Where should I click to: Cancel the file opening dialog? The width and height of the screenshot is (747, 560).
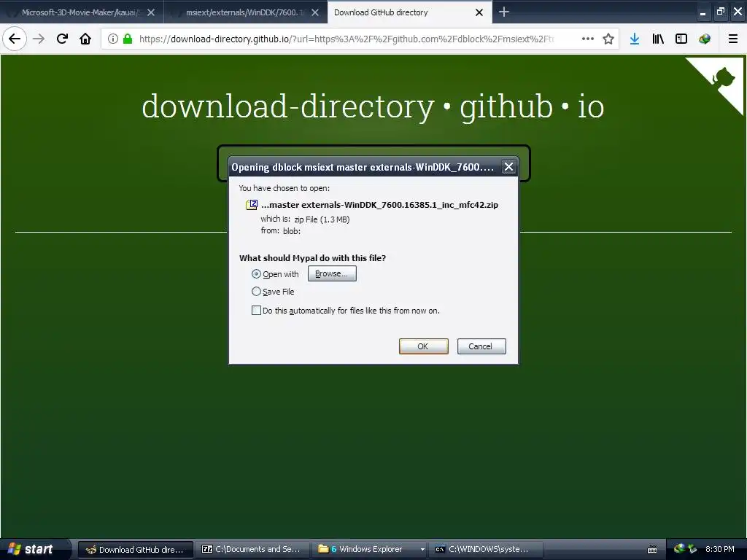coord(481,346)
